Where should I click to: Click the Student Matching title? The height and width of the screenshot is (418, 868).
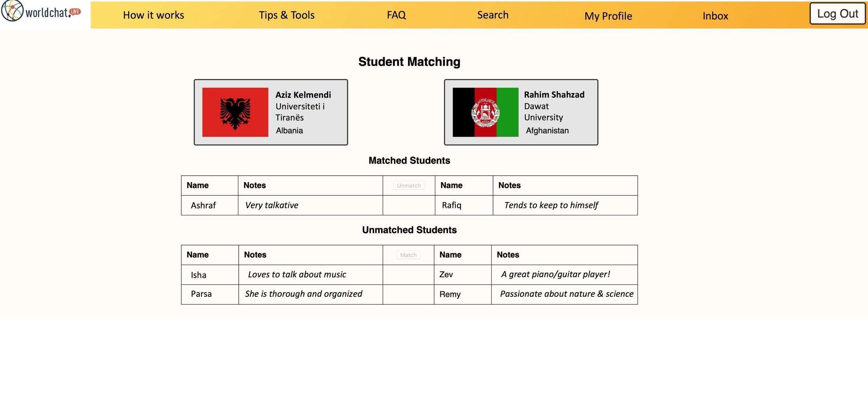point(409,62)
